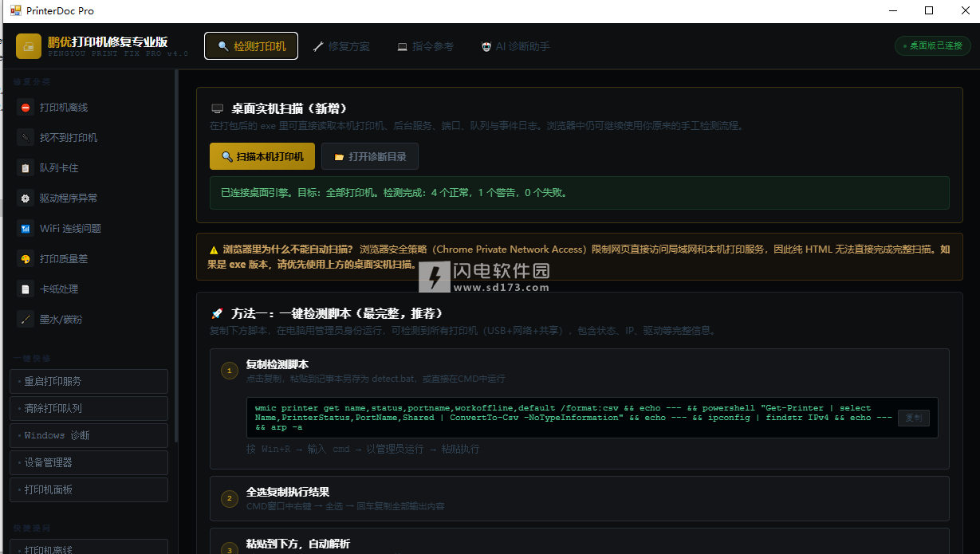
Task: Click the 重启打印服务 quick fix button
Action: [x=89, y=381]
